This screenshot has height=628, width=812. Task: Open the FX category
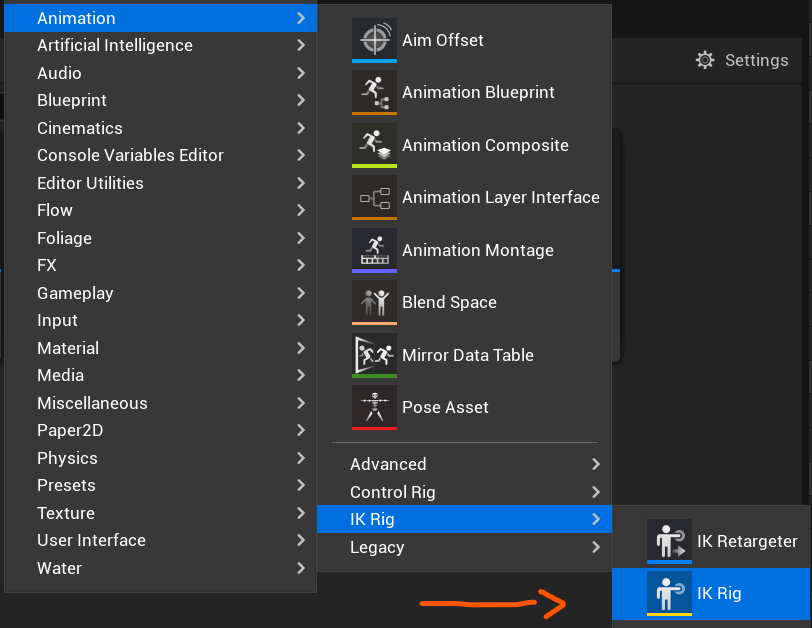[x=160, y=266]
